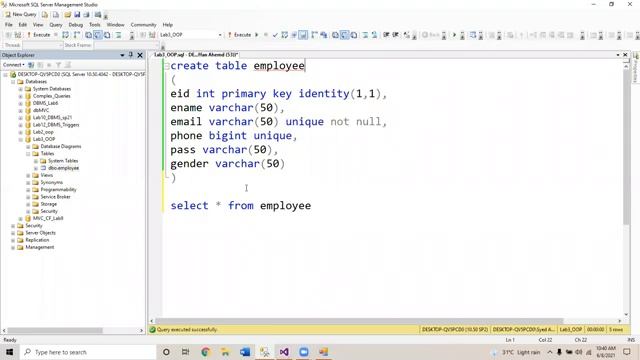Select the dbo.employee table
This screenshot has height=360, width=640.
point(63,168)
